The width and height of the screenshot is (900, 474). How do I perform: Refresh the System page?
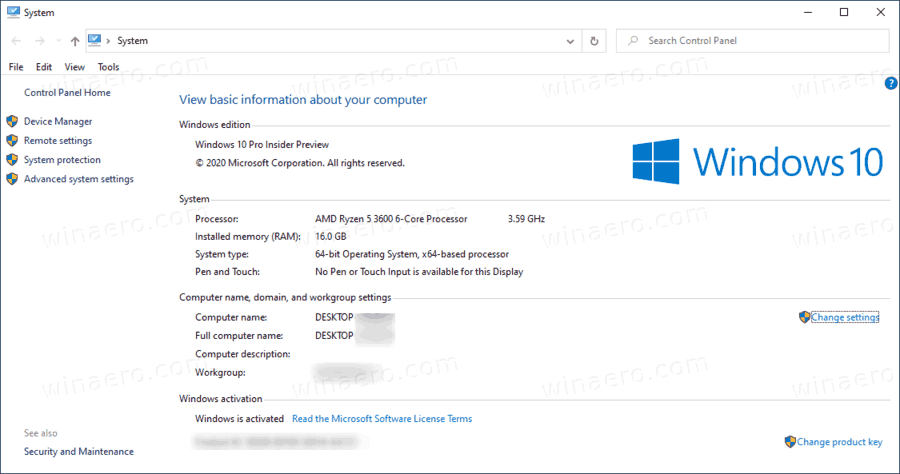(594, 41)
